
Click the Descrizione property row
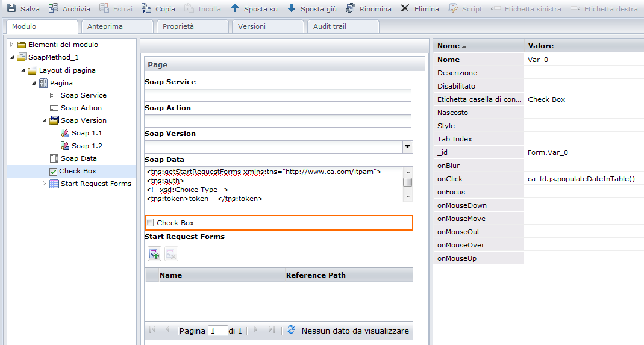pyautogui.click(x=539, y=73)
